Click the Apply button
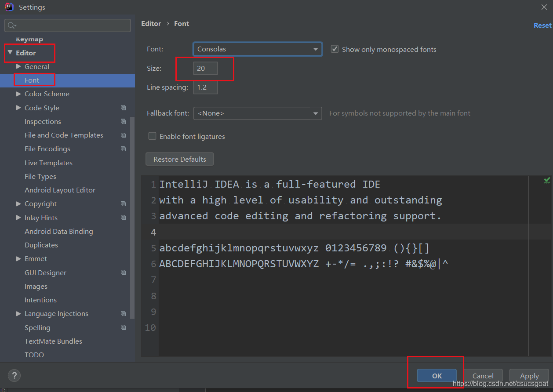The height and width of the screenshot is (392, 553). [x=529, y=376]
